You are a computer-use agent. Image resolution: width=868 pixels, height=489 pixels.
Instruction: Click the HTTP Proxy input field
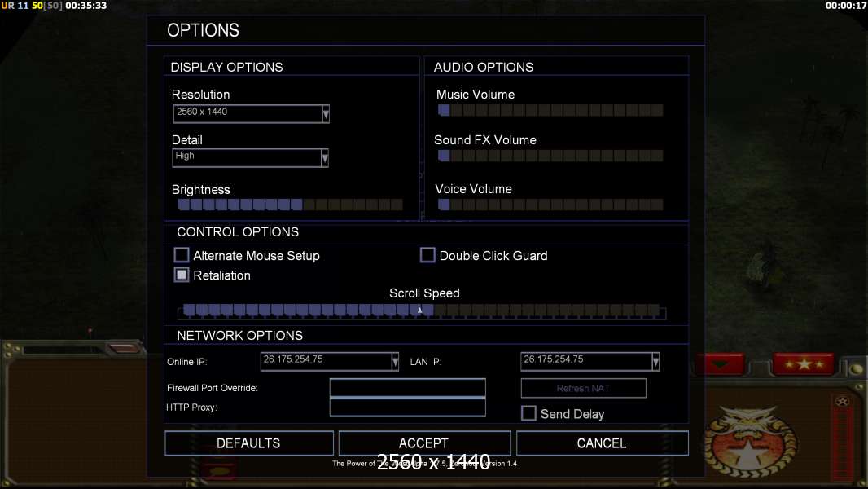click(x=407, y=407)
